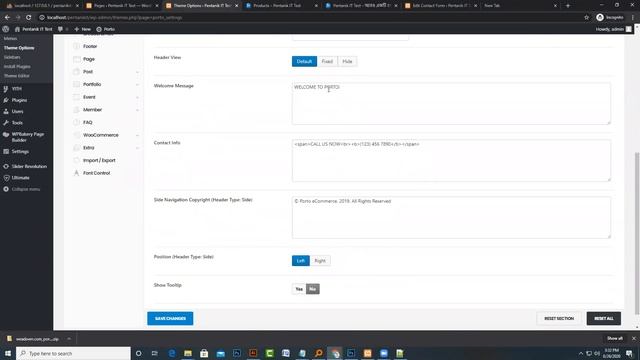Switch to the New Tab browser tab
The width and height of the screenshot is (640, 360).
pyautogui.click(x=520, y=6)
